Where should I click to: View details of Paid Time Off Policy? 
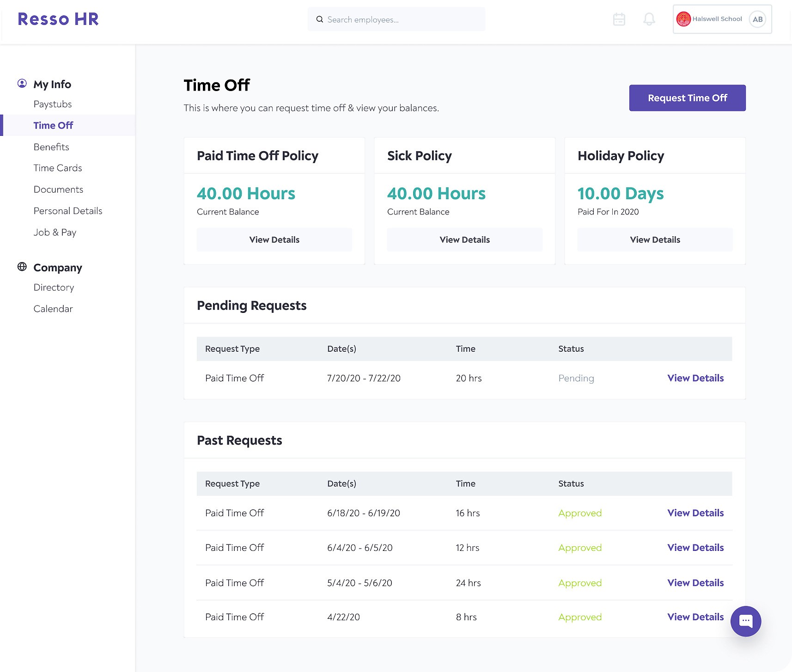pyautogui.click(x=274, y=239)
